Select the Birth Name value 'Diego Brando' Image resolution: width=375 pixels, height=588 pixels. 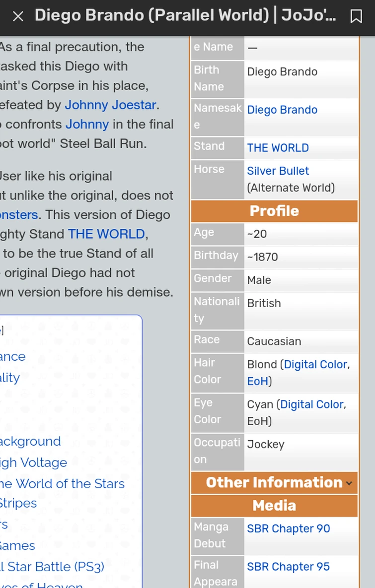[x=282, y=71]
